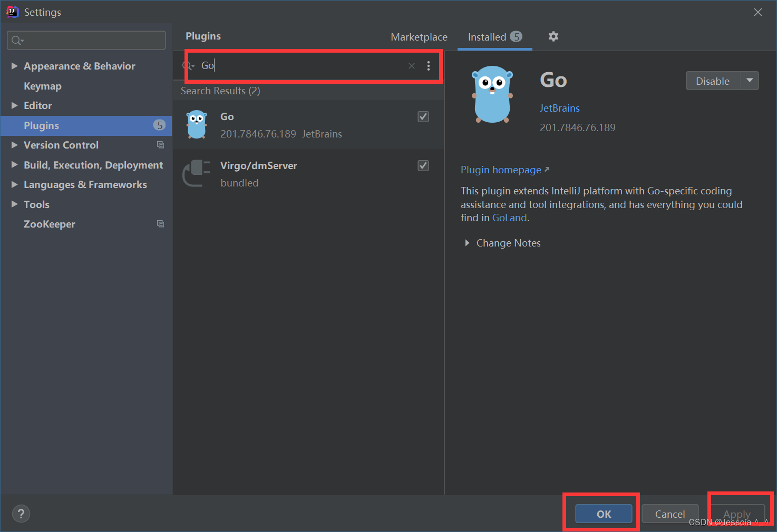Uncheck the Virgo/dmServer plugin checkbox
The width and height of the screenshot is (777, 532).
pos(423,165)
